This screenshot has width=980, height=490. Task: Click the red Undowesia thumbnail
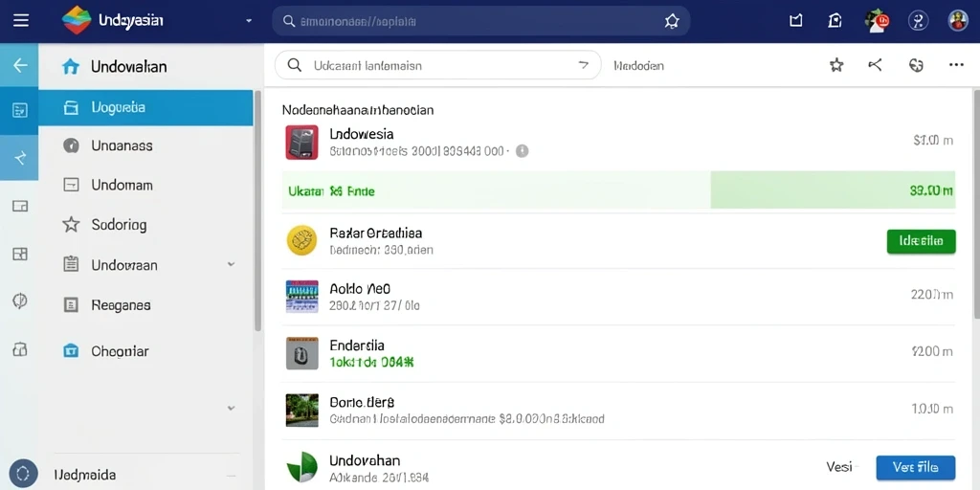coord(301,142)
